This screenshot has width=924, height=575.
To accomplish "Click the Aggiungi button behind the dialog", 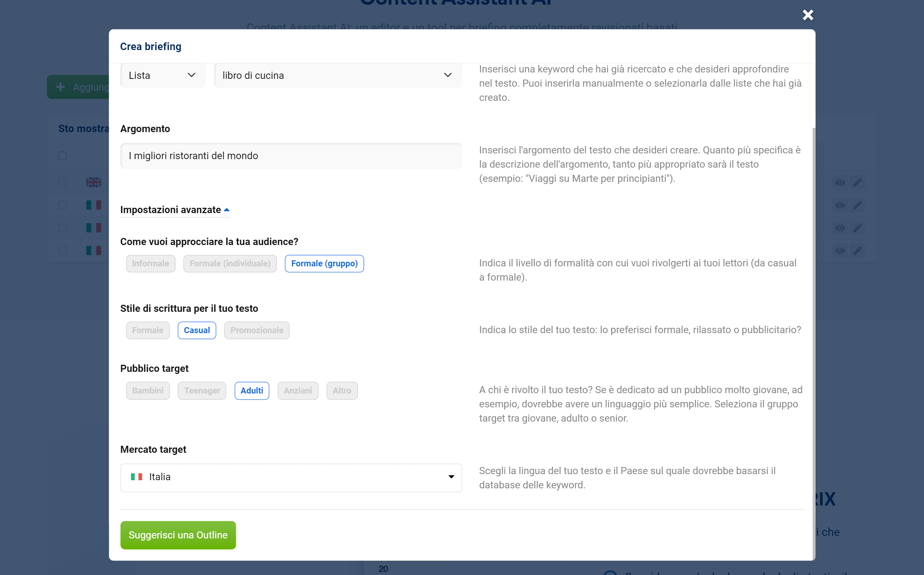I will (78, 87).
